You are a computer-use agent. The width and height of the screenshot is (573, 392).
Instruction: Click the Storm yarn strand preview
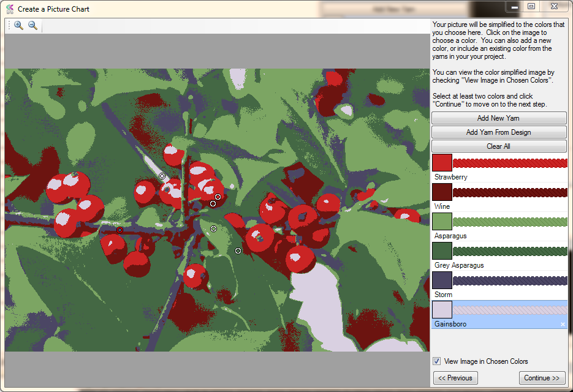510,281
